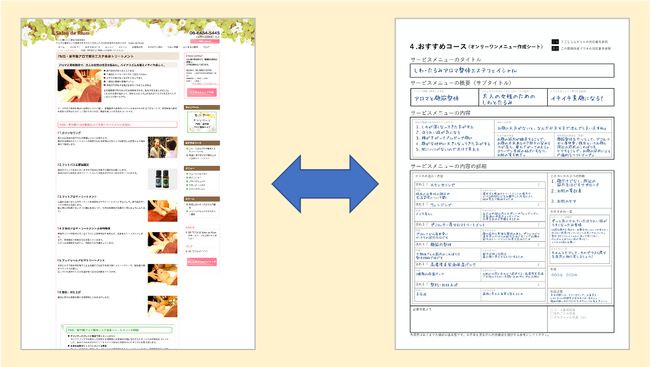Screen dimensions: 650x367
Task: Click the pink-bordered treatment flow heading
Action: [117, 124]
